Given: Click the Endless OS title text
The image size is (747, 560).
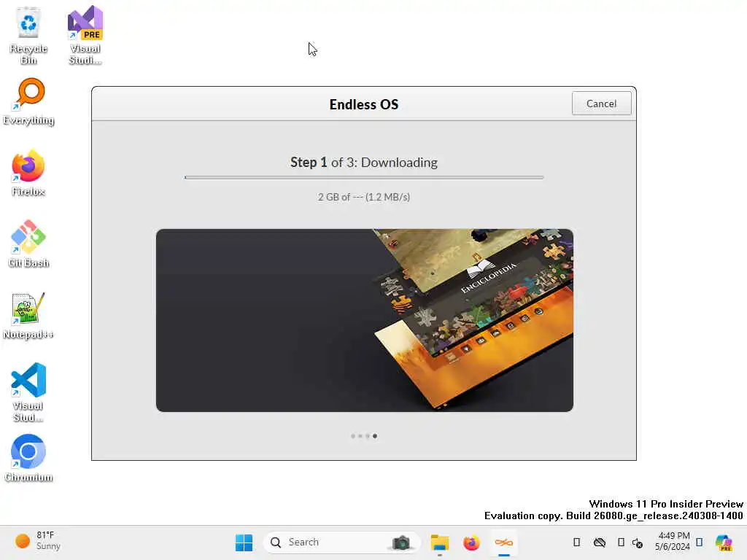Looking at the screenshot, I should click(x=364, y=104).
